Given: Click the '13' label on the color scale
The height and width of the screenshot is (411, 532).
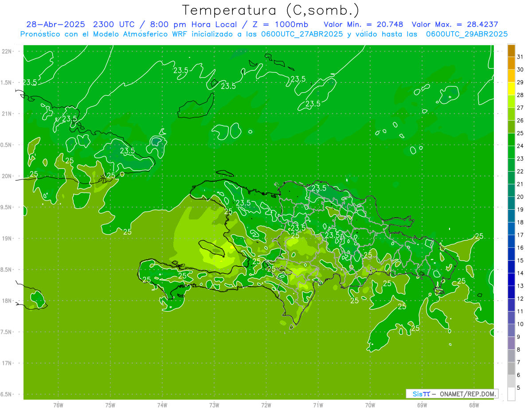Looking at the screenshot, I should click(520, 286).
